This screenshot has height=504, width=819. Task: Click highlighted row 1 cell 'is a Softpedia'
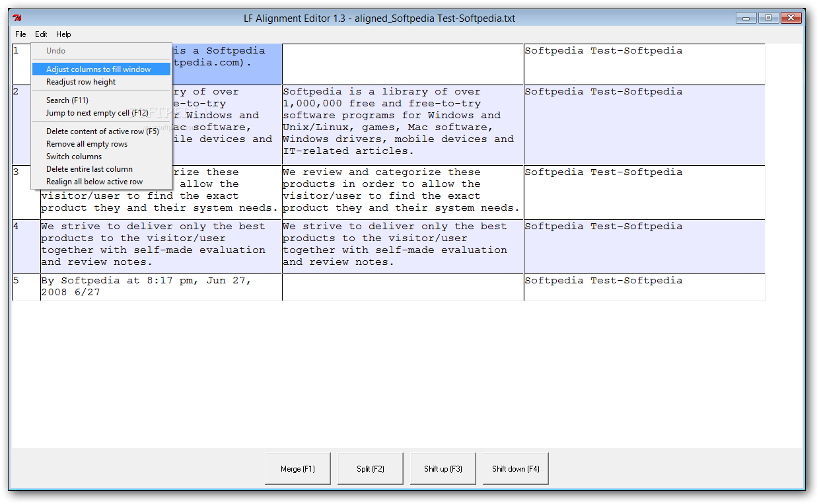227,64
